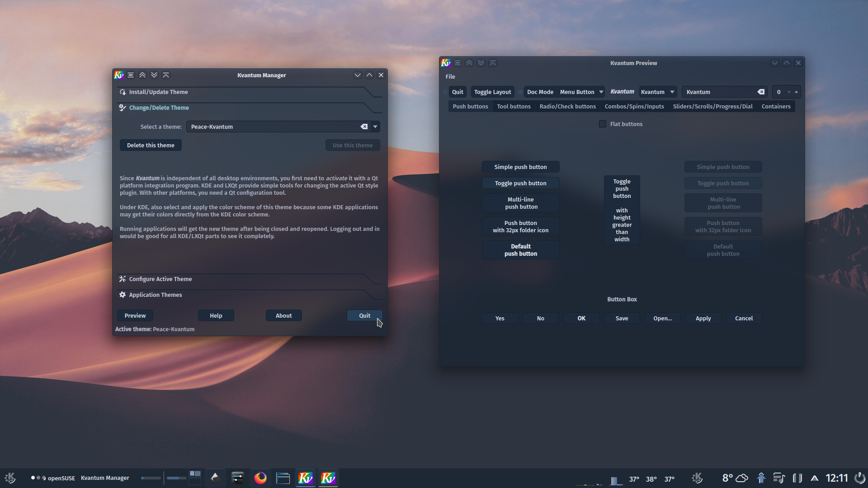This screenshot has height=488, width=868.
Task: Expand the Install/Update Theme section
Action: [x=249, y=92]
